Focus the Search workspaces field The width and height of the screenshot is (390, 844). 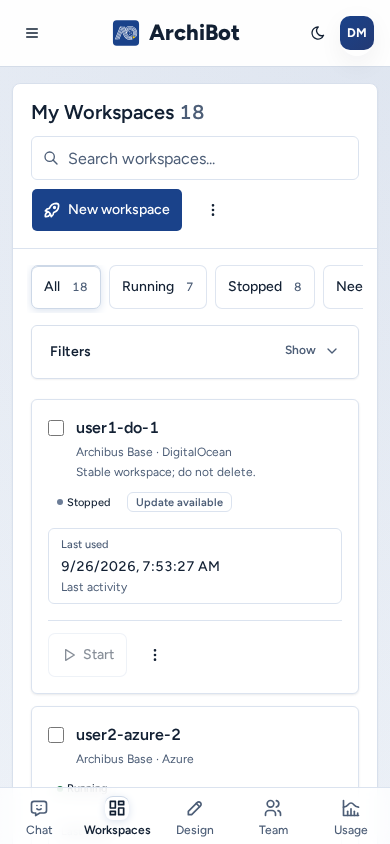(x=195, y=158)
